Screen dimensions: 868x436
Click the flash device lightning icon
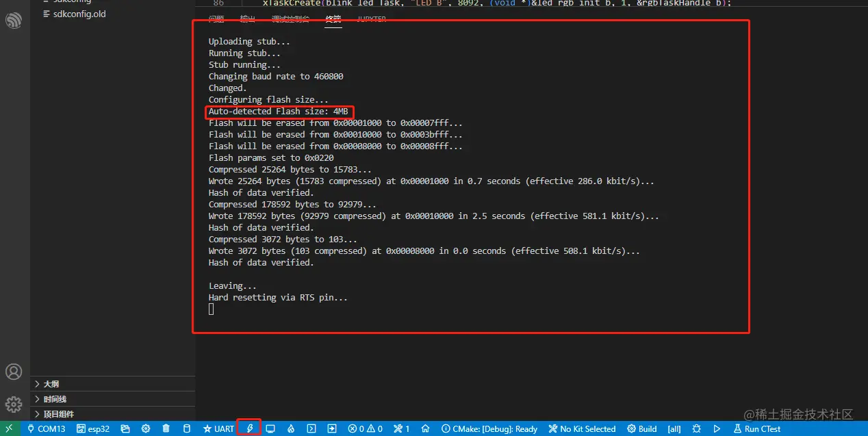coord(250,428)
